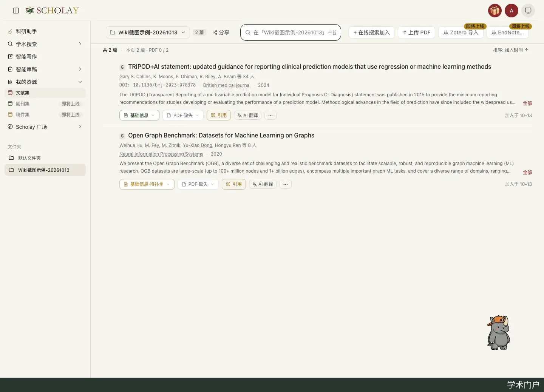The height and width of the screenshot is (392, 544).
Task: Open the user avatar A menu
Action: click(512, 11)
